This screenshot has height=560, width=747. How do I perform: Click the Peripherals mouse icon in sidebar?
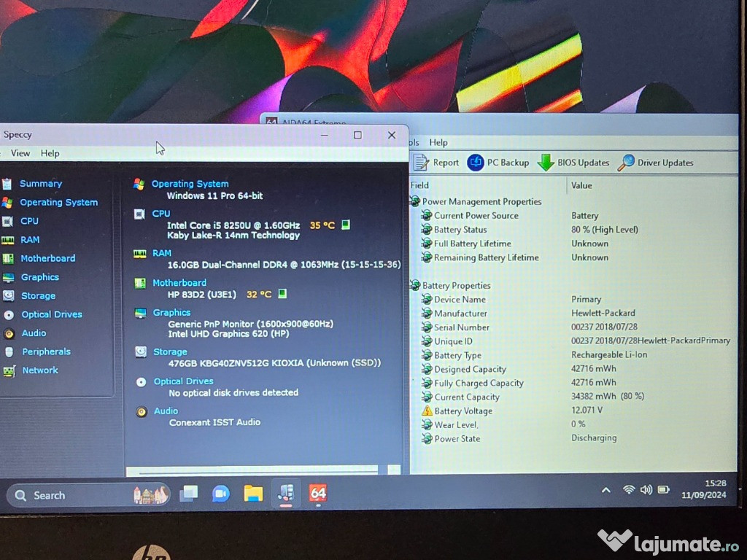point(9,352)
